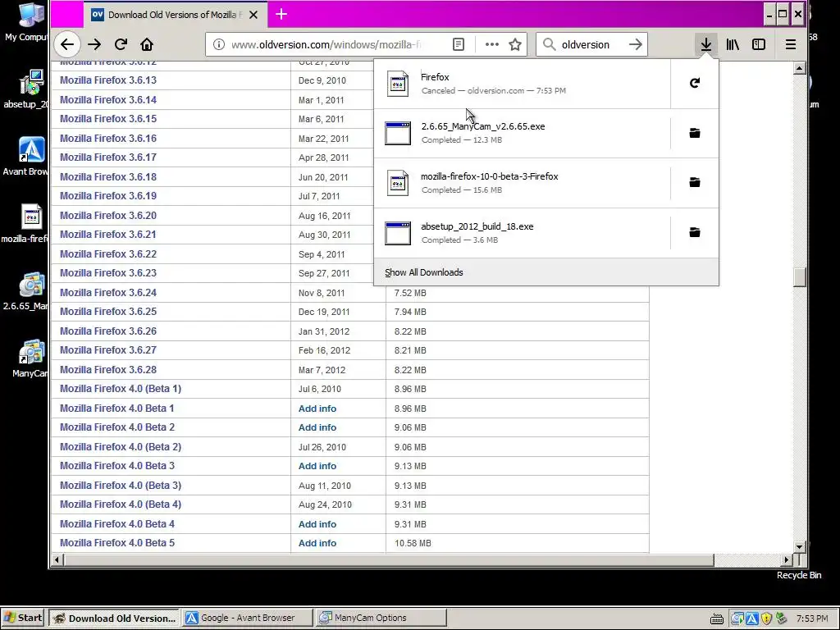The width and height of the screenshot is (840, 630).
Task: Click the 7:53 PM system tray clock
Action: coord(812,619)
